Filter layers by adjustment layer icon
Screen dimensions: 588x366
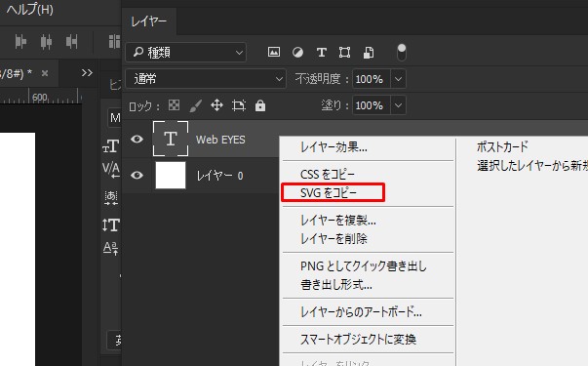(297, 52)
